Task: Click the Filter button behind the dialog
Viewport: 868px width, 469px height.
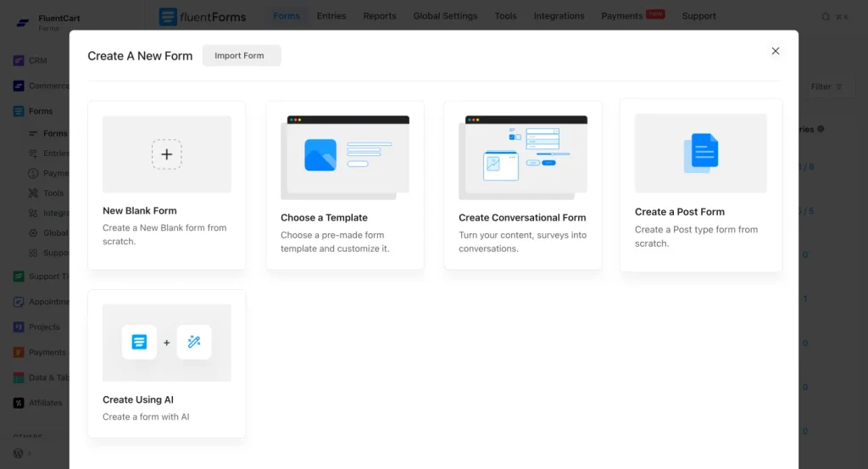Action: [826, 87]
